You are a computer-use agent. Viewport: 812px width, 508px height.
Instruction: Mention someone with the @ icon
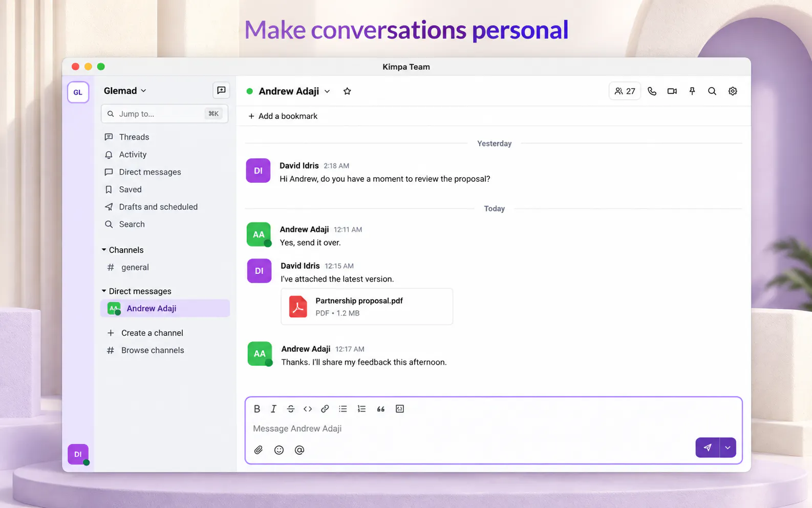[300, 450]
